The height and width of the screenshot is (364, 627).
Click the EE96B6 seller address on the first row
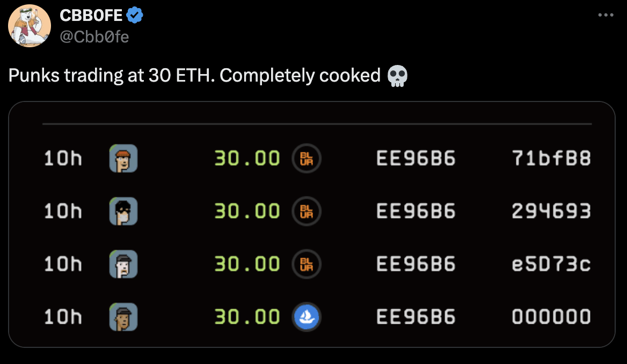click(416, 158)
